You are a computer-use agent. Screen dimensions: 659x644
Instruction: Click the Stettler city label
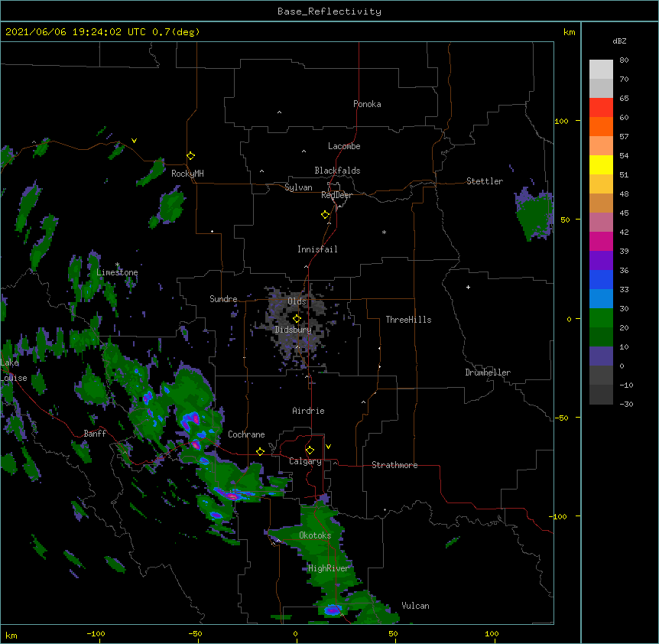tap(485, 181)
